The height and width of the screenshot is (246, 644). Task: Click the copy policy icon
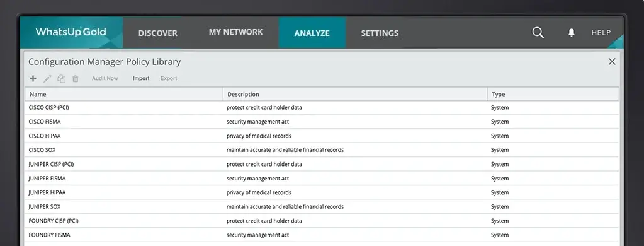(61, 79)
